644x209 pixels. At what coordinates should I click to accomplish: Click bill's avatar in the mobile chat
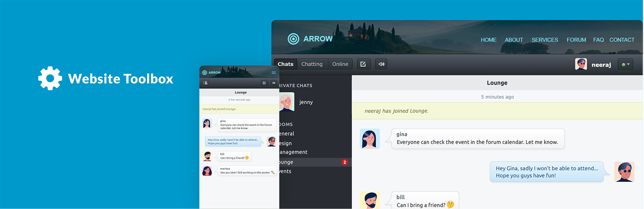point(207,156)
